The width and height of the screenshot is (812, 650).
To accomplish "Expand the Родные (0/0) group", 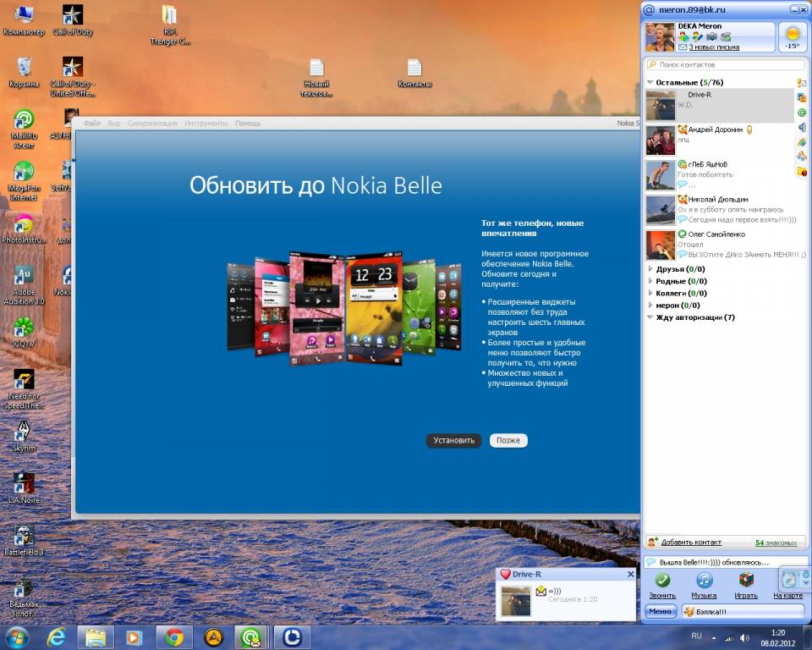I will coord(650,281).
